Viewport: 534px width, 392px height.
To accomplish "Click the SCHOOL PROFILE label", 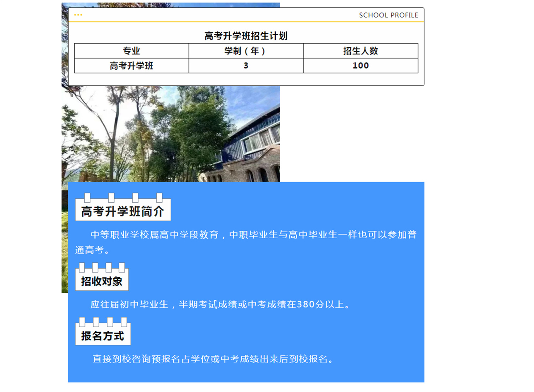I will point(388,15).
